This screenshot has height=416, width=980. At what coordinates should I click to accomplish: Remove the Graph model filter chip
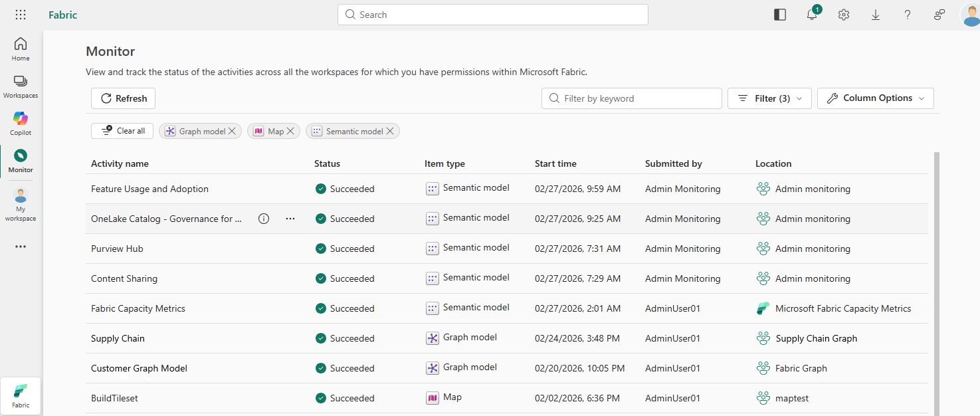tap(232, 131)
